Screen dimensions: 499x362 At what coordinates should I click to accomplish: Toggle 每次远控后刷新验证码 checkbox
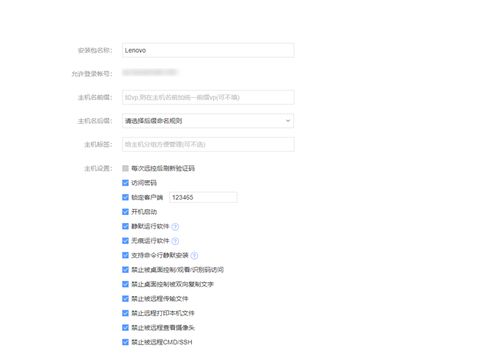pos(125,168)
